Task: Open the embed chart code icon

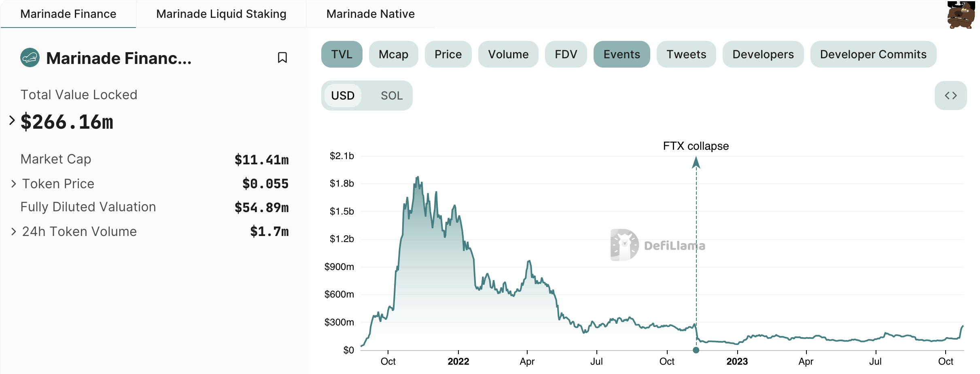Action: 951,96
